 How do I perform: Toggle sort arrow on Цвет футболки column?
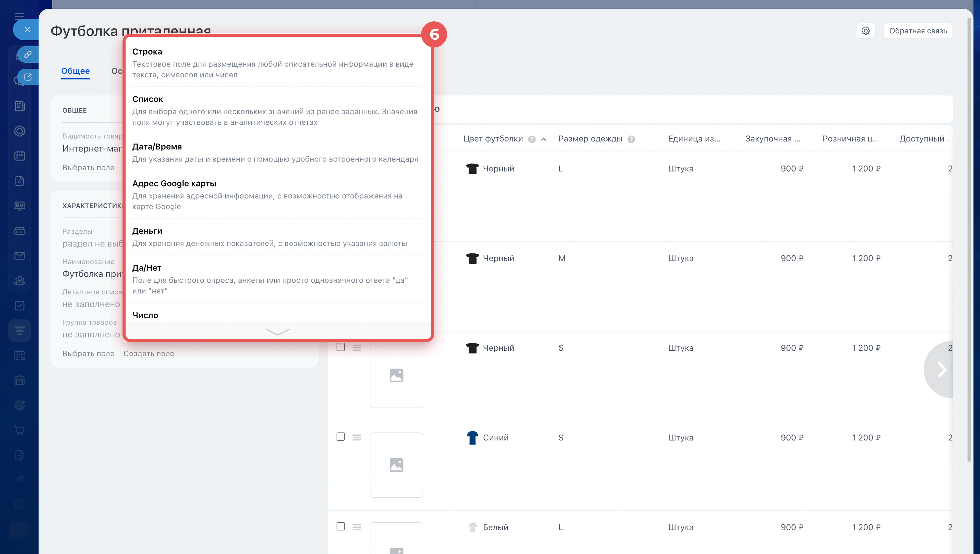pyautogui.click(x=544, y=139)
